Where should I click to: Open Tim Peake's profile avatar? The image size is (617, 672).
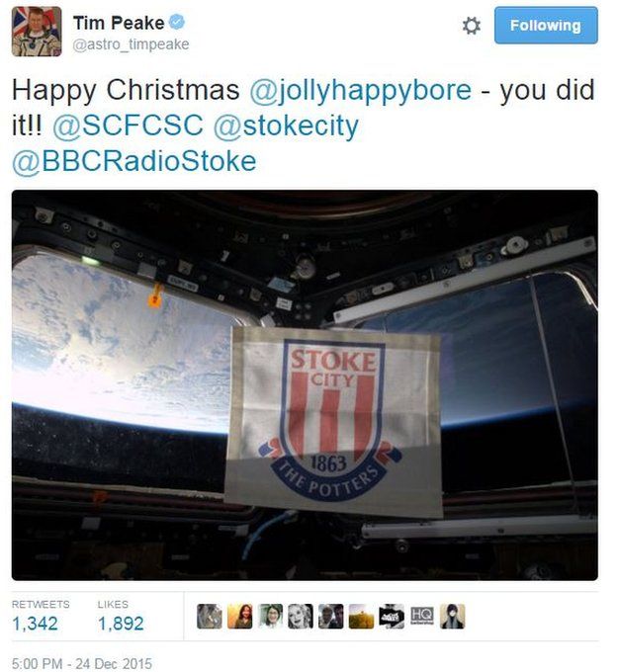tap(37, 32)
